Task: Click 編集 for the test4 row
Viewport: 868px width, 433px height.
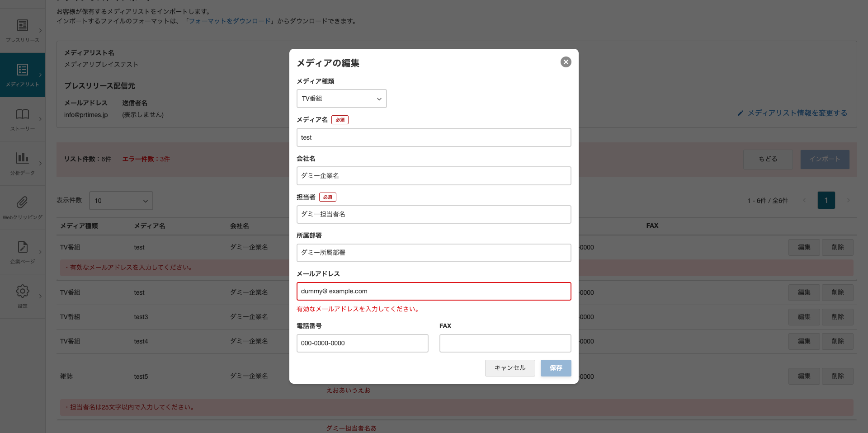Action: pyautogui.click(x=804, y=341)
